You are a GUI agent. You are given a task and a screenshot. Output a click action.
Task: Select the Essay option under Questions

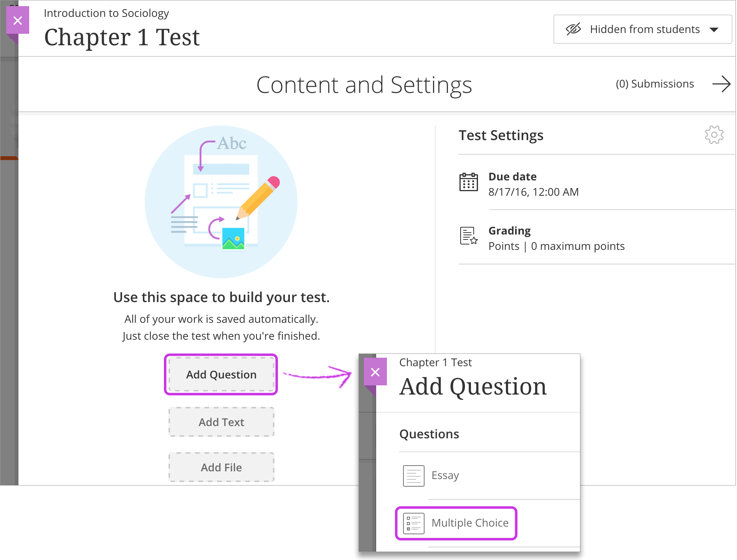[445, 476]
